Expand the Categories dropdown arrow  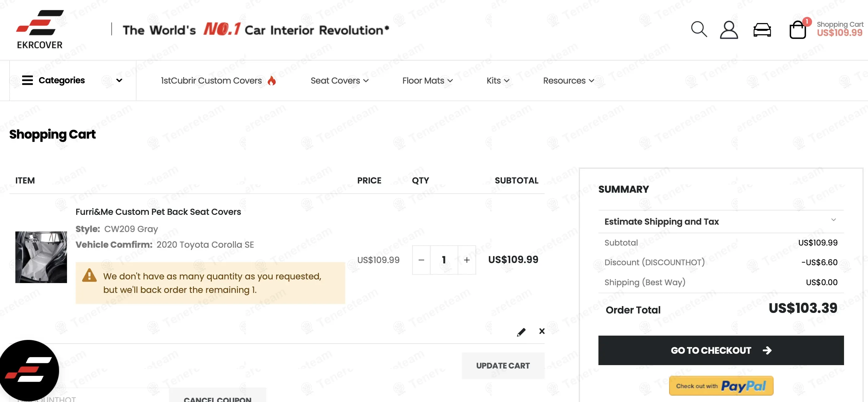(x=119, y=80)
